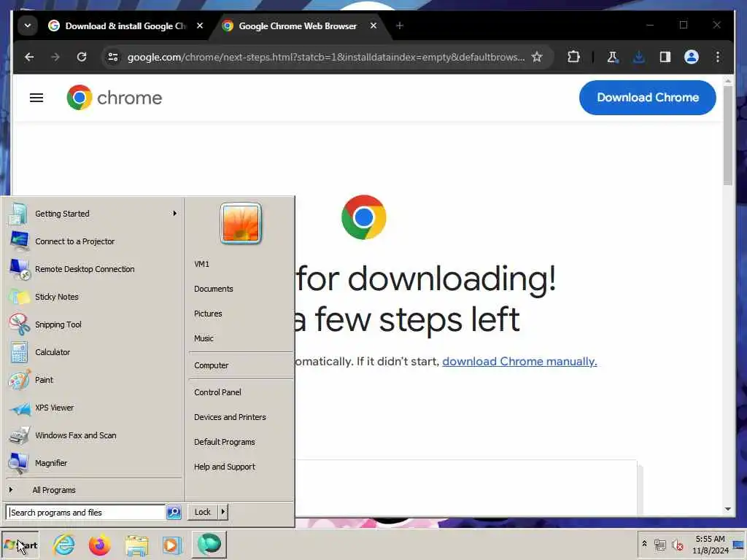This screenshot has height=560, width=747.
Task: Reload the page in Chrome
Action: 82,57
